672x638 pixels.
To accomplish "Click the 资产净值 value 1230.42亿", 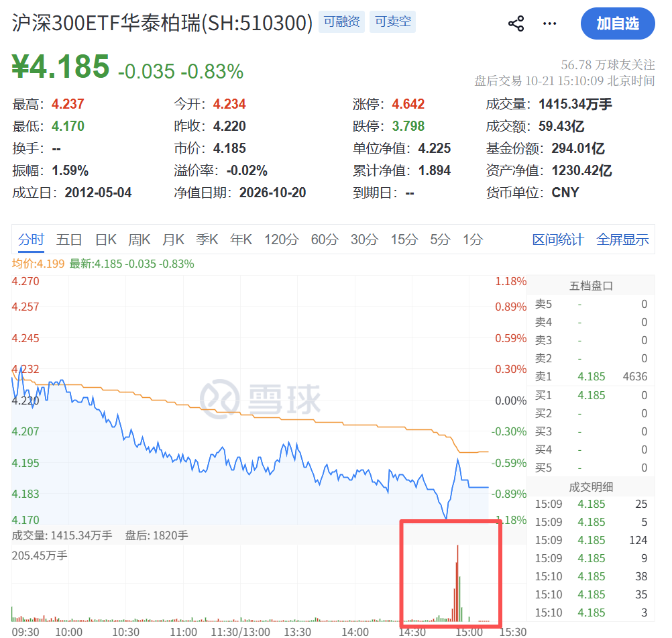I will [x=581, y=170].
